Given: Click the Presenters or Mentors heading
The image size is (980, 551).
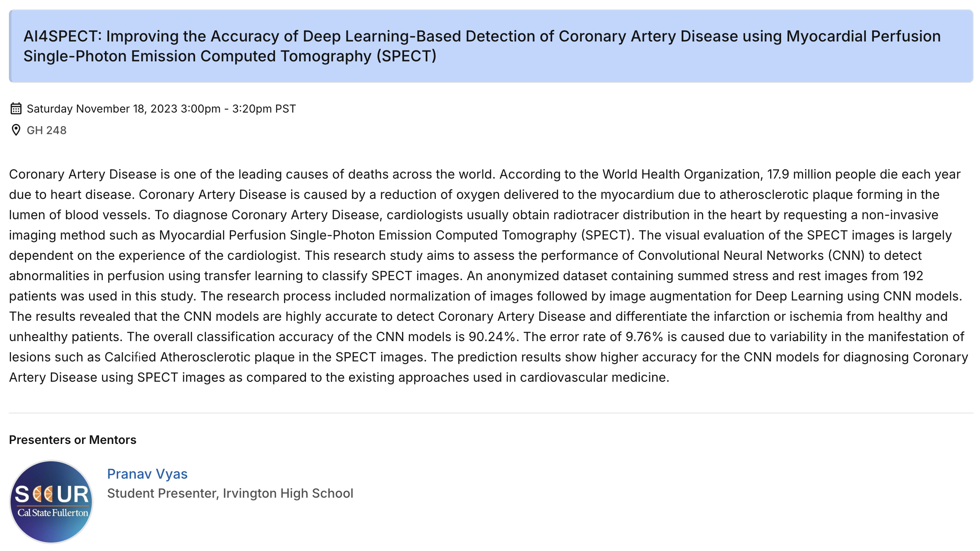Looking at the screenshot, I should click(73, 440).
